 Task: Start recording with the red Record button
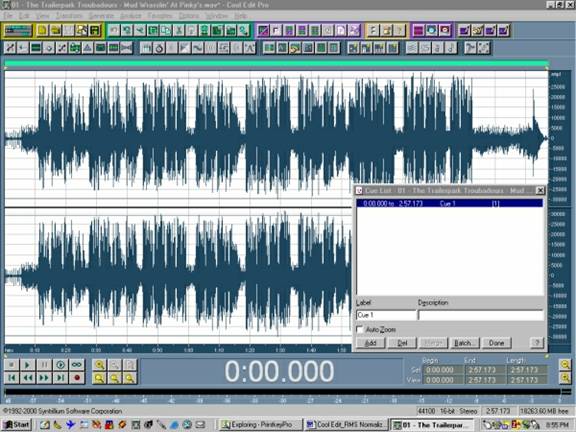pyautogui.click(x=77, y=378)
